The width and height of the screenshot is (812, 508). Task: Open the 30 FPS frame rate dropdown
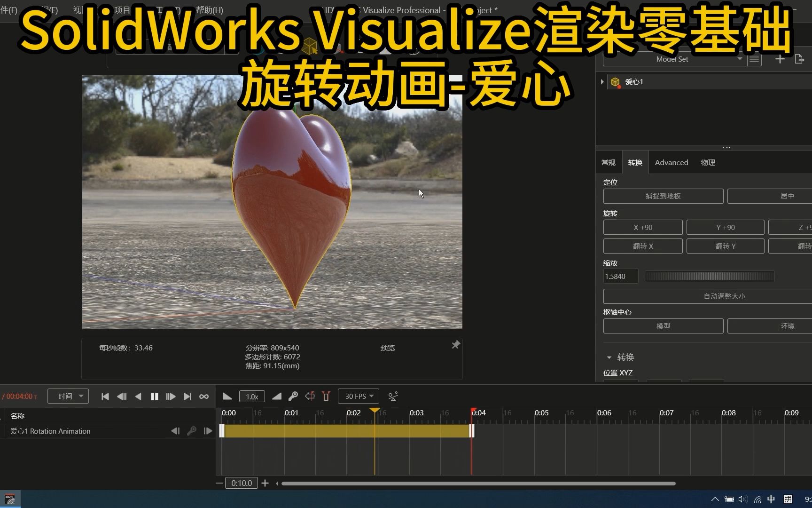tap(358, 396)
